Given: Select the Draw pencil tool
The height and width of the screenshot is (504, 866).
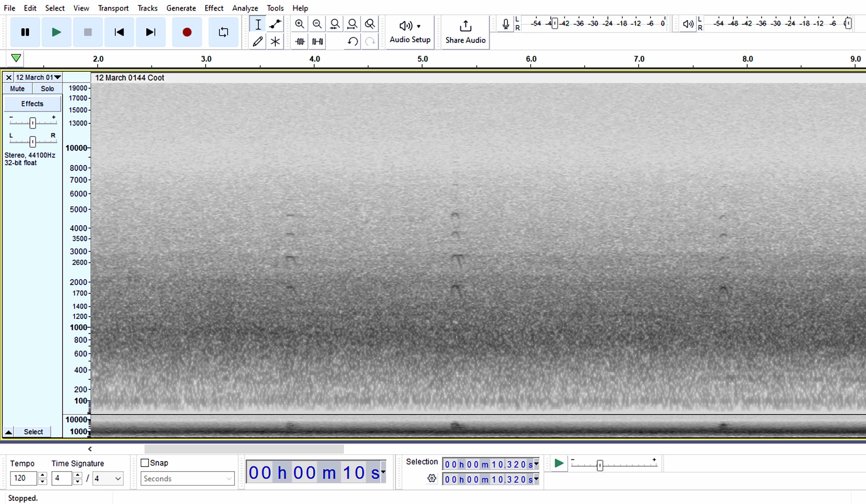Looking at the screenshot, I should [x=257, y=42].
